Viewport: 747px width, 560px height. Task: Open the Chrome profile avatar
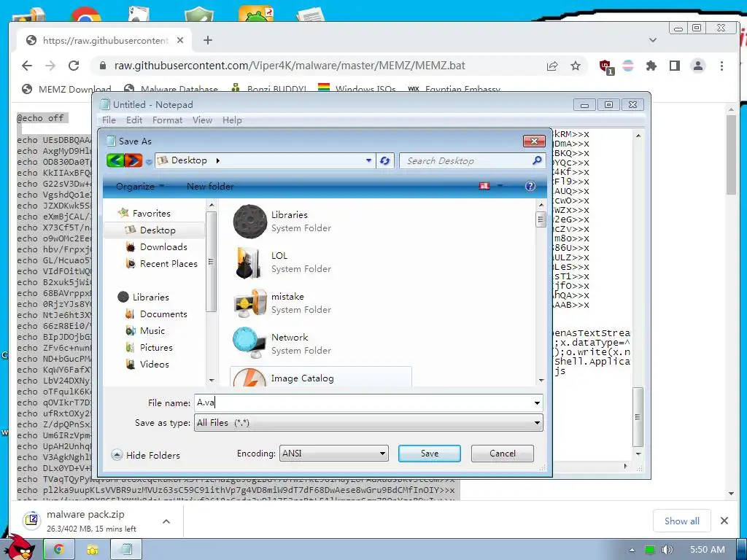click(x=698, y=66)
